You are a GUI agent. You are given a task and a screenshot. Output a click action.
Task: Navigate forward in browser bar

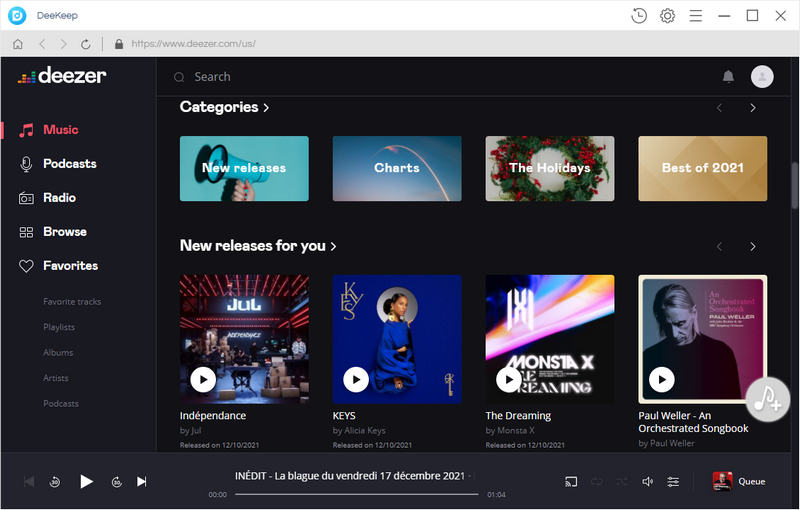63,44
